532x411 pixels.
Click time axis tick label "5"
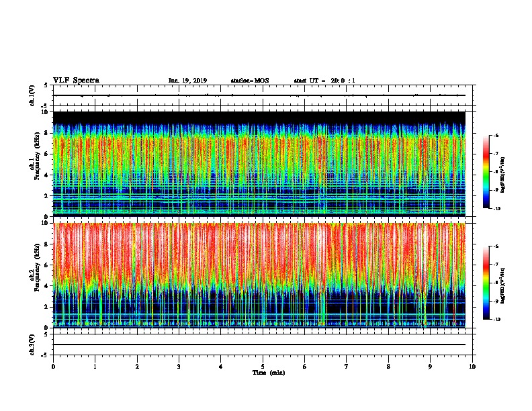[x=263, y=367]
